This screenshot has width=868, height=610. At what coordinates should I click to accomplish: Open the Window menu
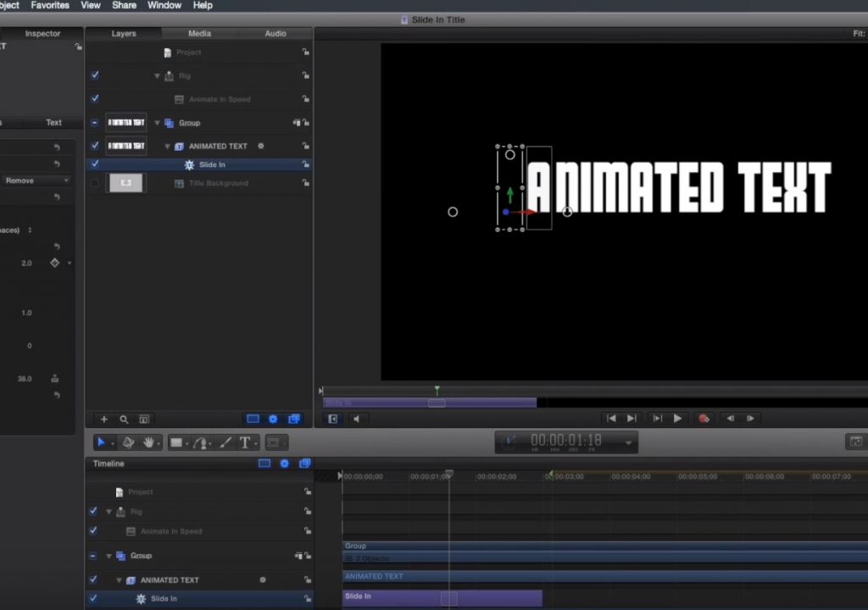coord(164,5)
